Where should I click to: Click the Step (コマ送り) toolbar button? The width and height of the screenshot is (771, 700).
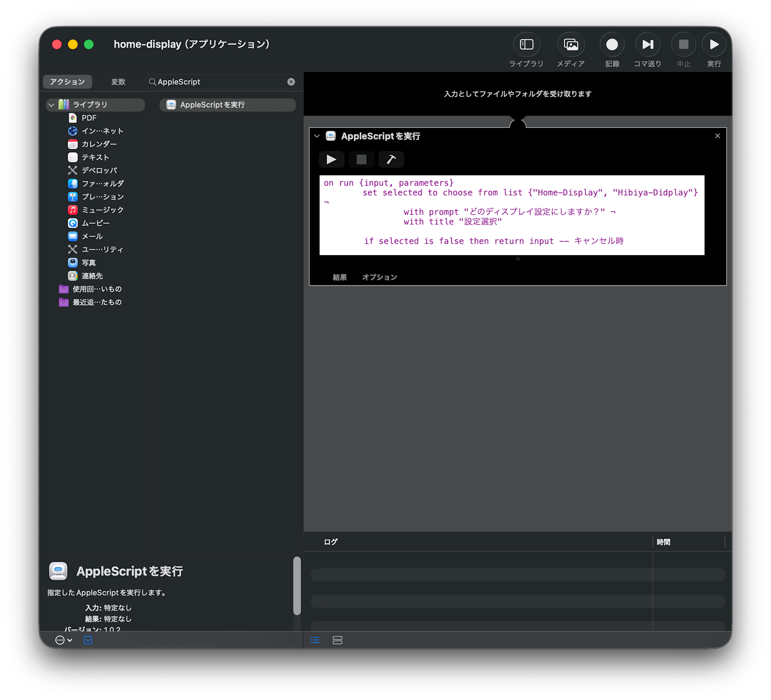[x=648, y=45]
